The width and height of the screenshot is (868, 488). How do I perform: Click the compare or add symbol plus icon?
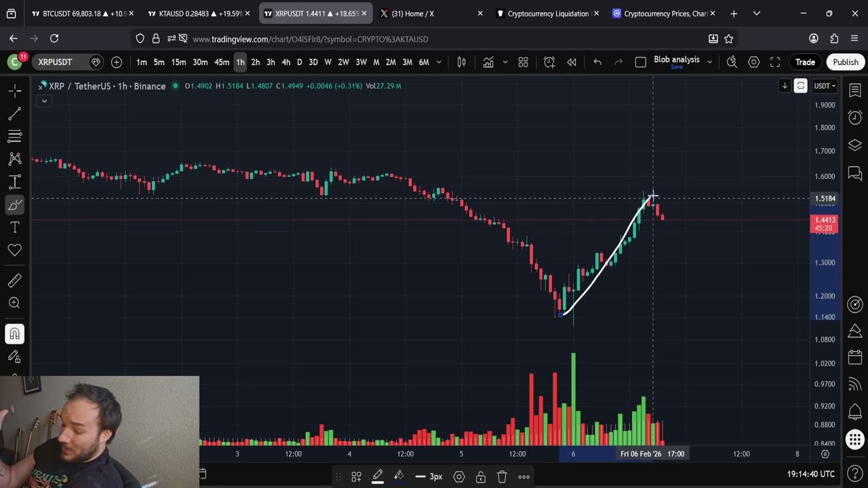[x=117, y=62]
